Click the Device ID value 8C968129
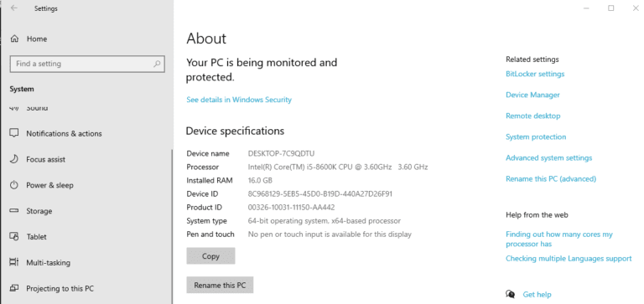644x304 pixels. [320, 194]
